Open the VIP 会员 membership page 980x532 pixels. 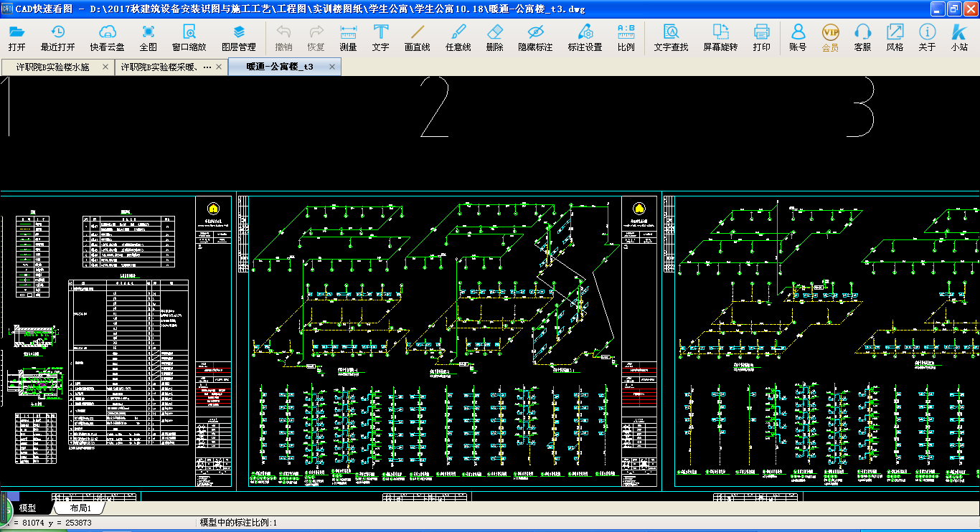click(x=830, y=38)
